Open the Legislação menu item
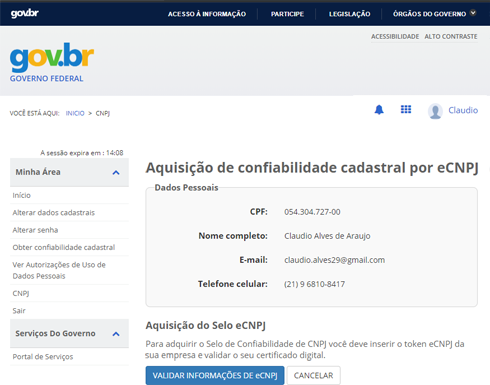 [349, 14]
